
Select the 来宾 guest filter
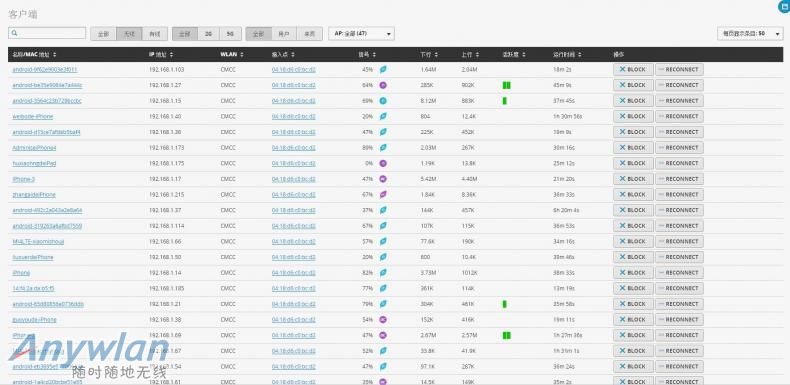point(309,34)
